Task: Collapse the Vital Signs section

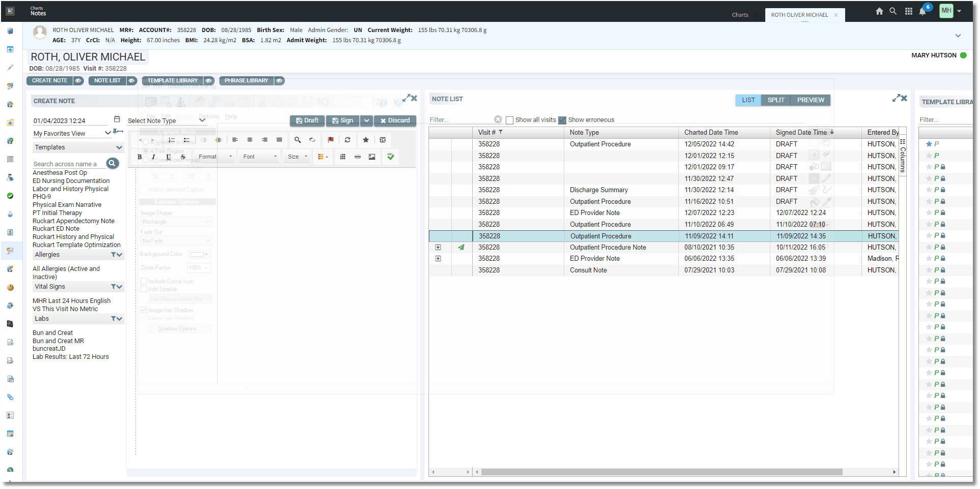Action: [120, 287]
